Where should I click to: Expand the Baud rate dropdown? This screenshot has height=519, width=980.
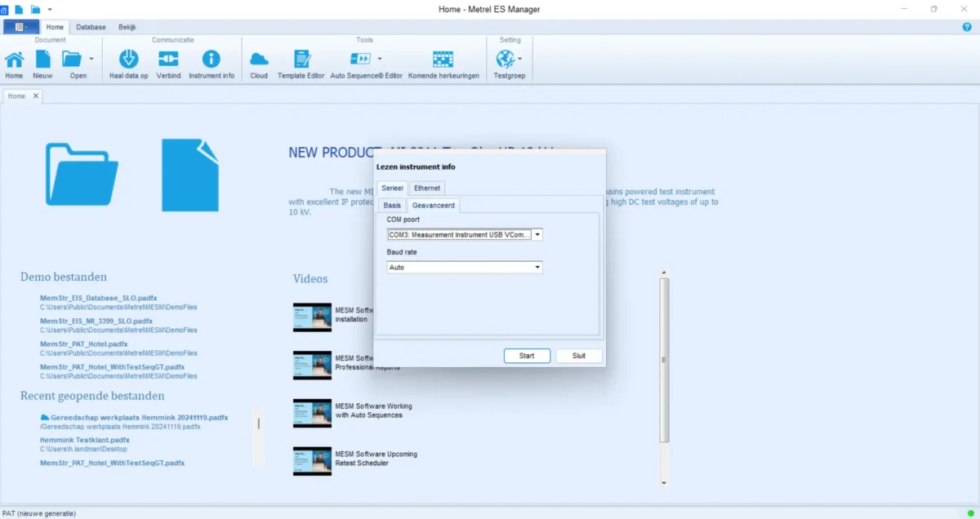pos(537,268)
